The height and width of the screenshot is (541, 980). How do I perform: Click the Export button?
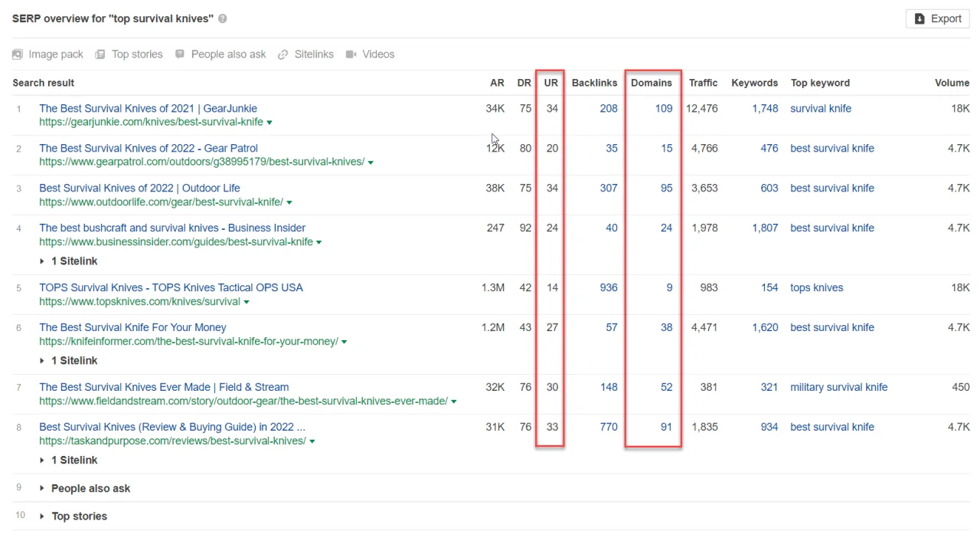click(937, 18)
